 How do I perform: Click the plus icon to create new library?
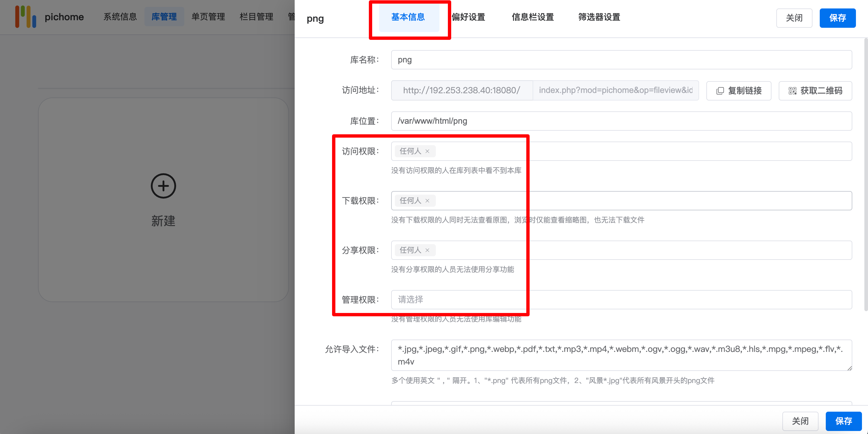[163, 186]
